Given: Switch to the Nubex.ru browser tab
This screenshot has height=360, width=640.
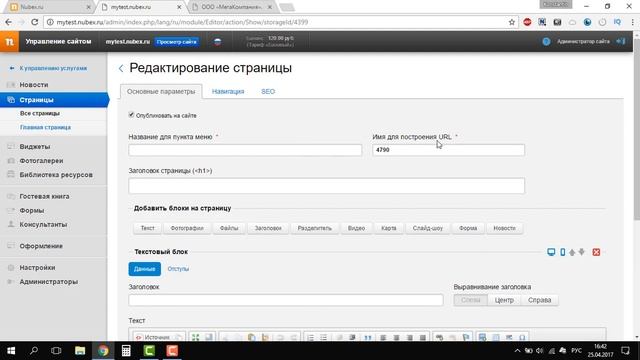Looking at the screenshot, I should click(x=49, y=7).
